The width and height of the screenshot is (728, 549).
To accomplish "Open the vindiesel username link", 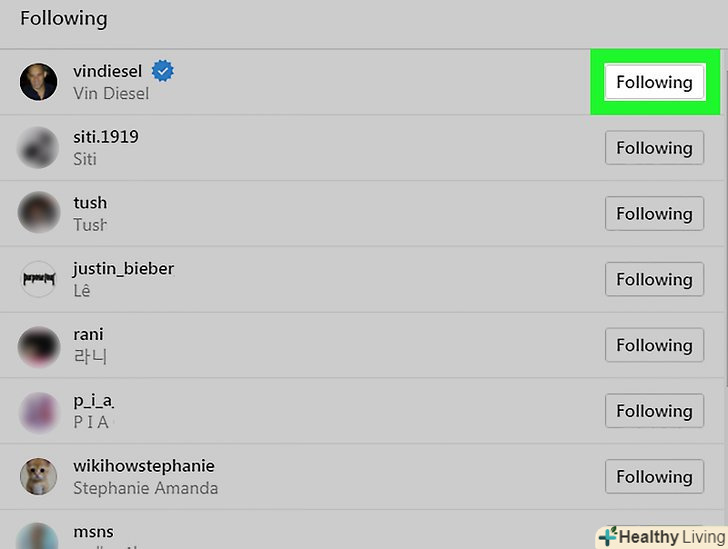I will click(109, 71).
